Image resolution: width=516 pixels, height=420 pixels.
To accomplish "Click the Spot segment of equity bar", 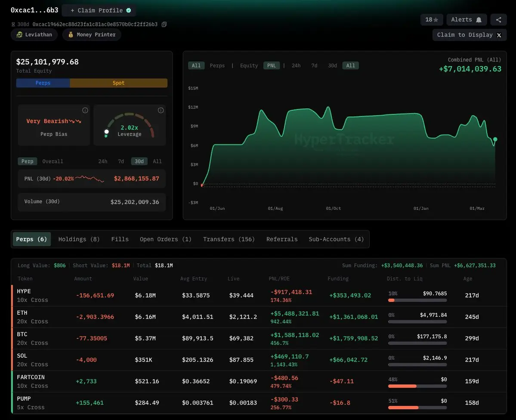I will pos(118,83).
